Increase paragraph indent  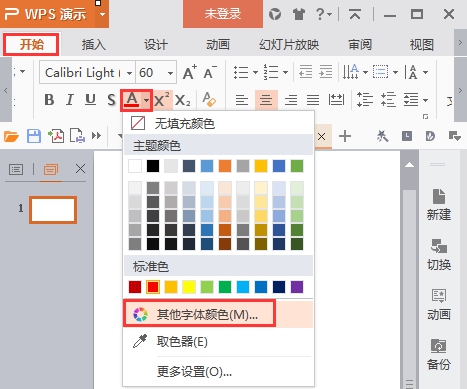coord(325,72)
